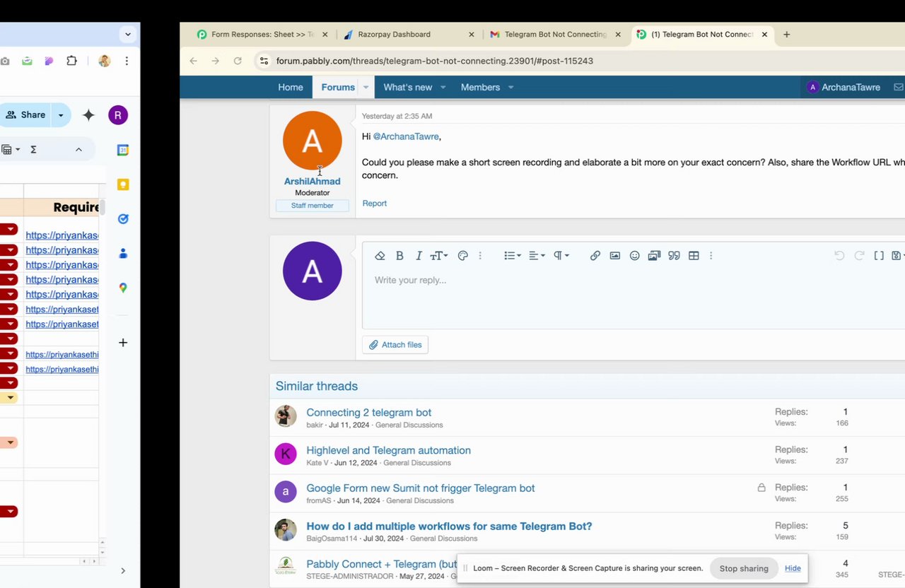This screenshot has width=905, height=588.
Task: Open the Smilies emoji picker
Action: click(x=635, y=256)
